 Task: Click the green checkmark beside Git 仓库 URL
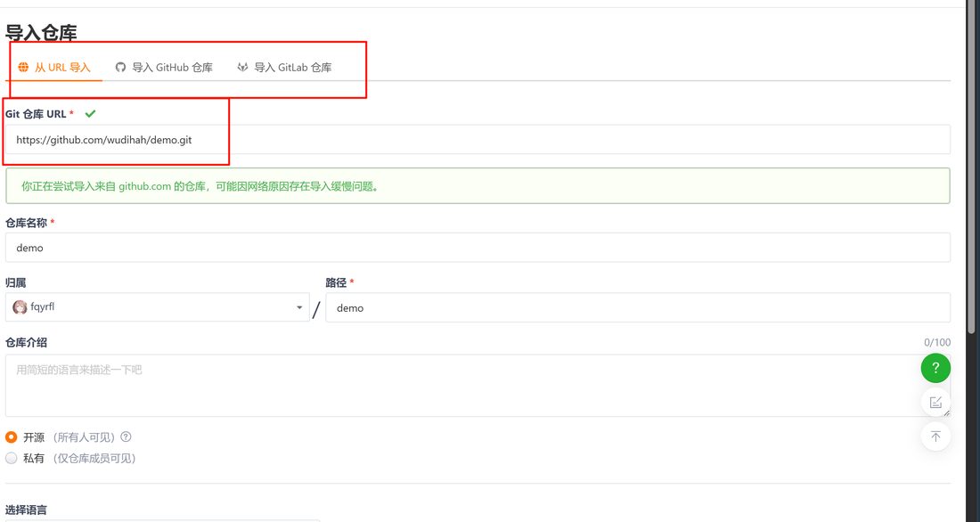pyautogui.click(x=91, y=114)
